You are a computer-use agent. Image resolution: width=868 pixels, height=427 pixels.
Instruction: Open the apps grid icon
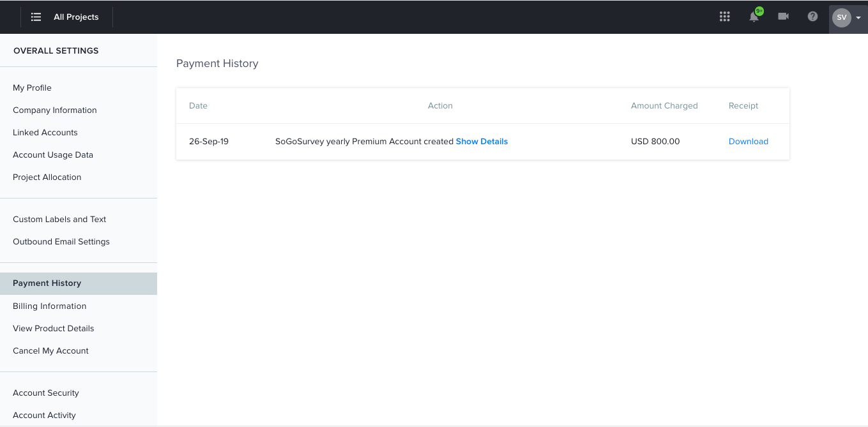724,17
